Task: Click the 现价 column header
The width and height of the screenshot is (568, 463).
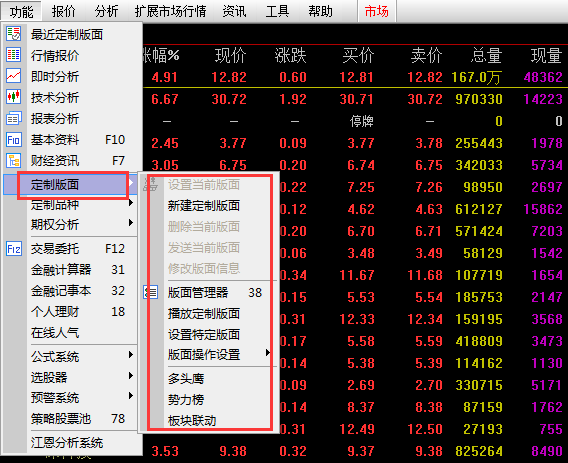Action: click(x=230, y=56)
